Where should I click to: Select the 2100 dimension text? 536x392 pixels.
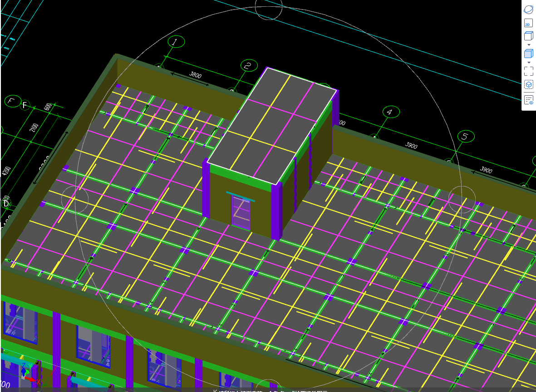pos(34,127)
